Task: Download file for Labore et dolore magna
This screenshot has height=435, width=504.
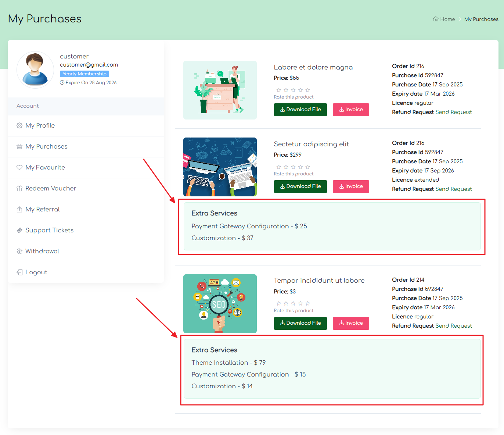Action: point(300,110)
